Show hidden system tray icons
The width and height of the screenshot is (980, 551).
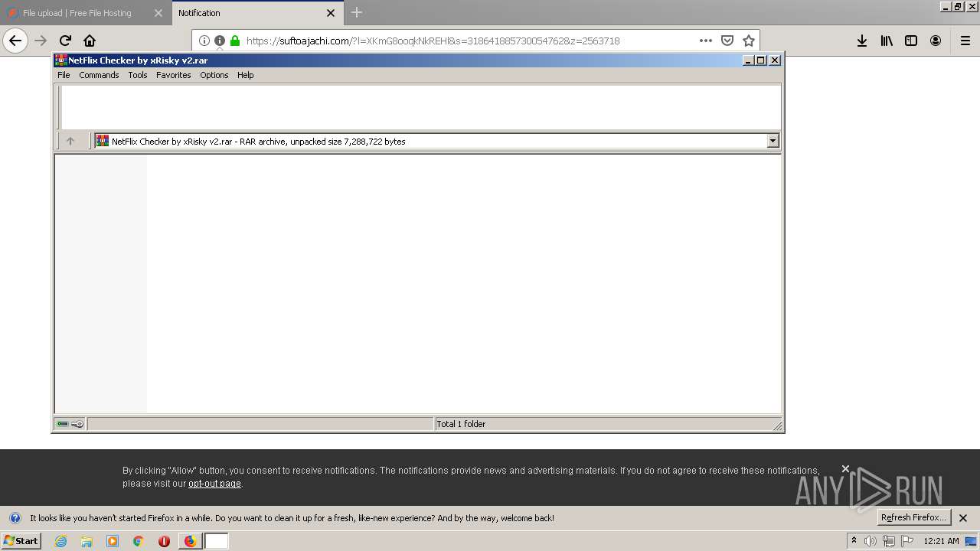coord(854,541)
